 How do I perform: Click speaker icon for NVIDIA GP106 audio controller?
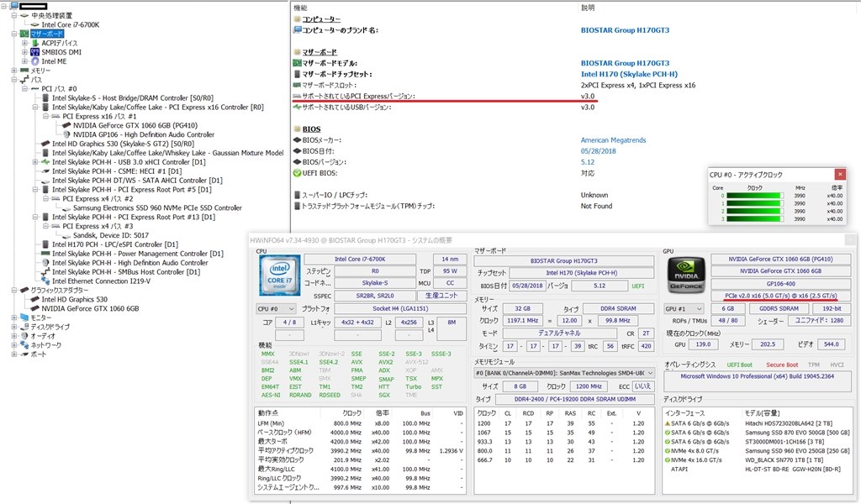tap(66, 134)
